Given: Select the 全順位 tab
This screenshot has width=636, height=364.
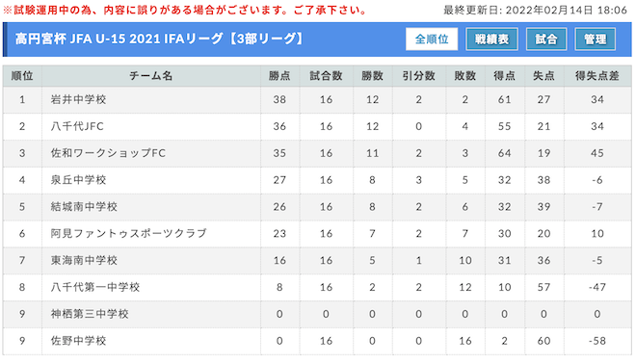Looking at the screenshot, I should tap(432, 39).
